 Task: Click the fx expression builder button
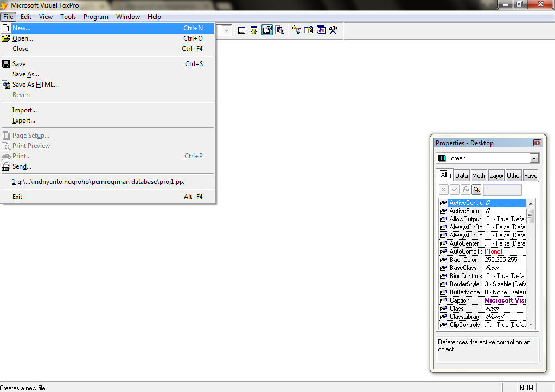[x=465, y=190]
